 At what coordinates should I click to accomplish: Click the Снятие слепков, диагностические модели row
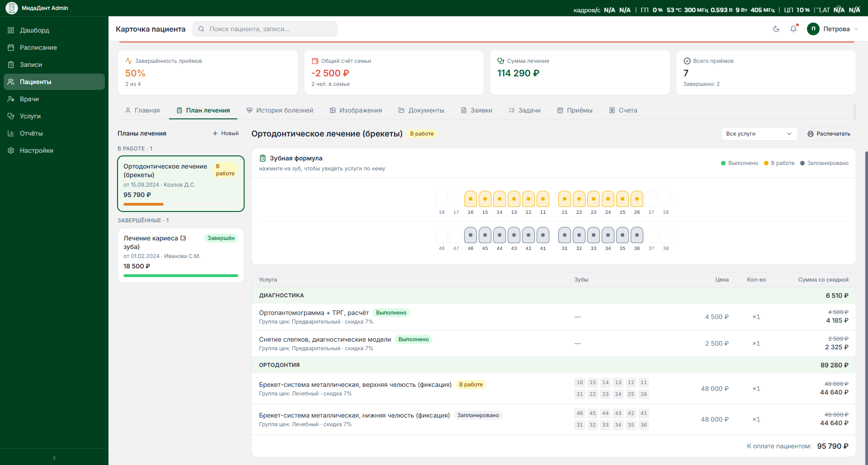553,343
